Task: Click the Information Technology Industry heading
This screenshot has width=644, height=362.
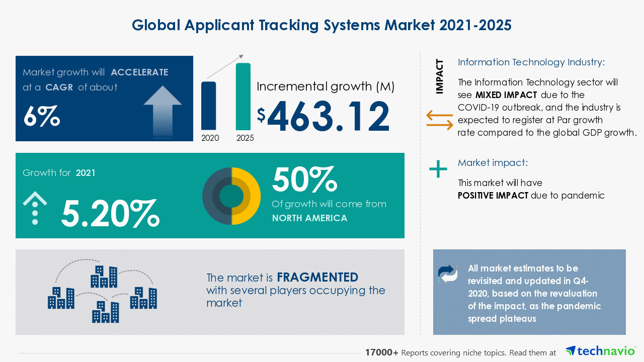Action: [531, 62]
